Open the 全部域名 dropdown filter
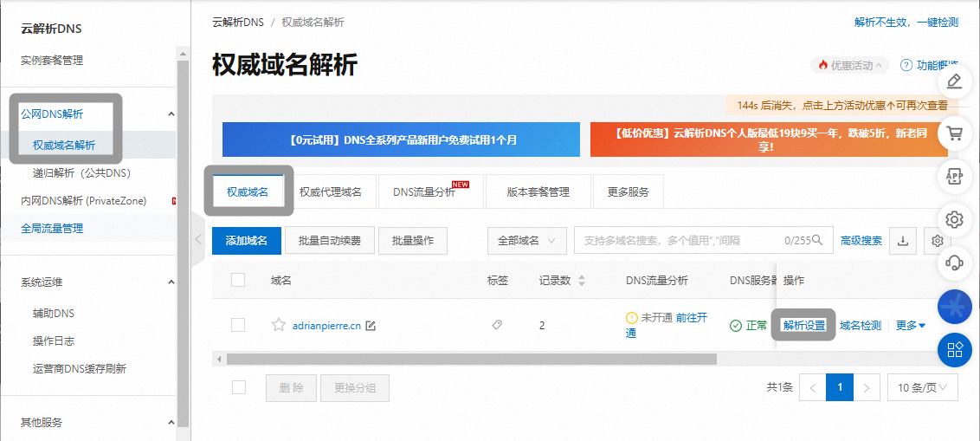 [527, 241]
